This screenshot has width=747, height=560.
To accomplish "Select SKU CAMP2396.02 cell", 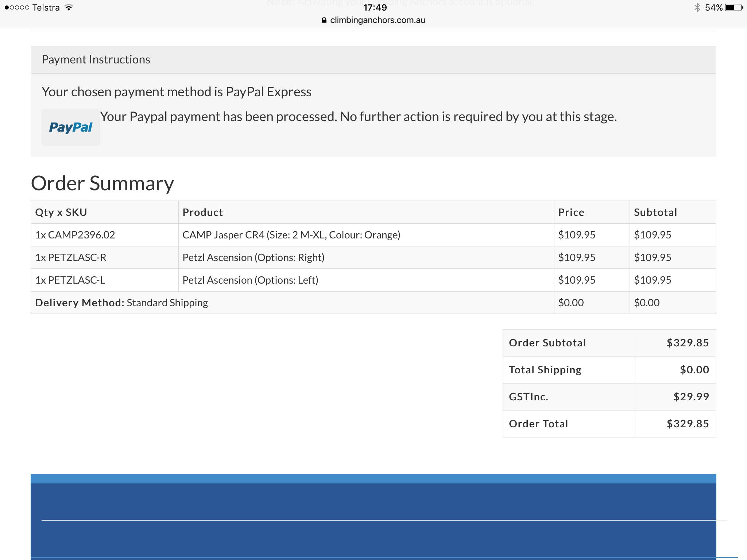I will click(x=75, y=235).
